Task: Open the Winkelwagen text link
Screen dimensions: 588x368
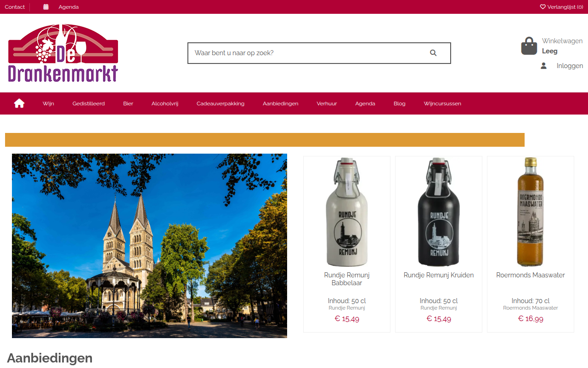Action: coord(562,41)
